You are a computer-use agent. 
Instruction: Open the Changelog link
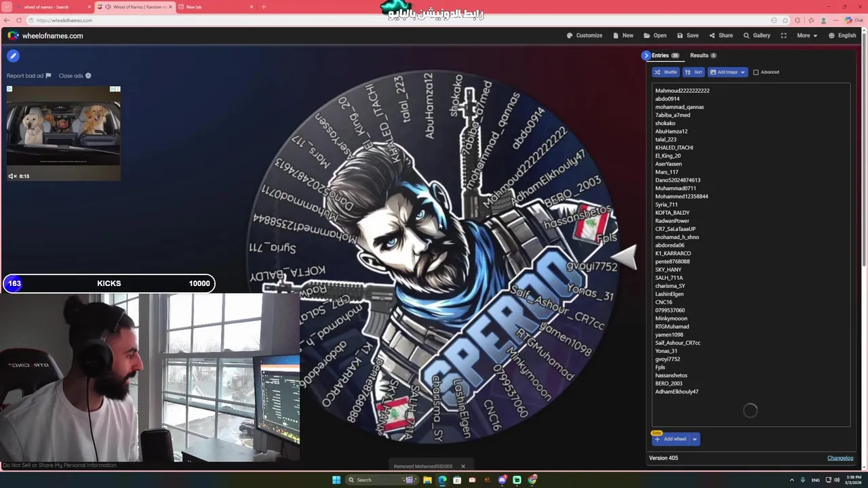840,458
